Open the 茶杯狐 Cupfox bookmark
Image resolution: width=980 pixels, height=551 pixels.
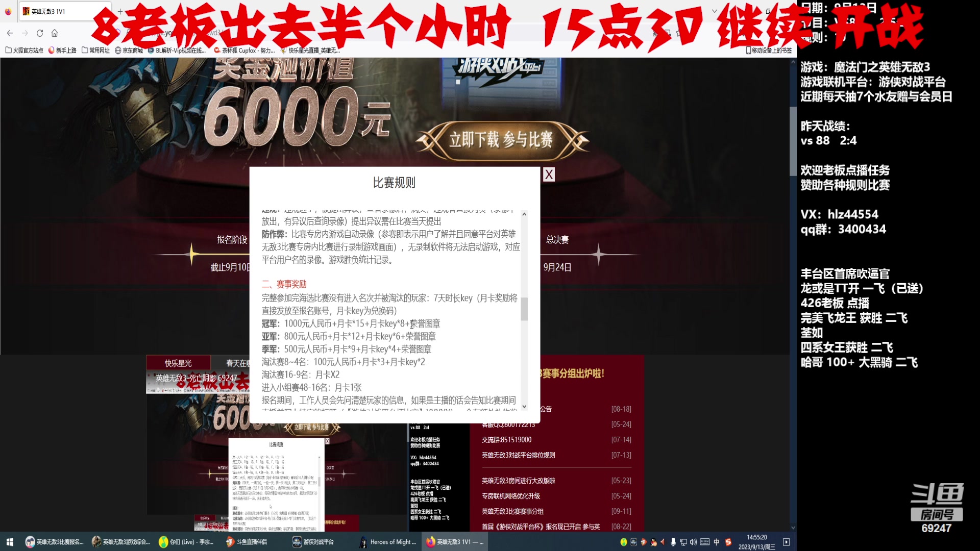coord(244,50)
